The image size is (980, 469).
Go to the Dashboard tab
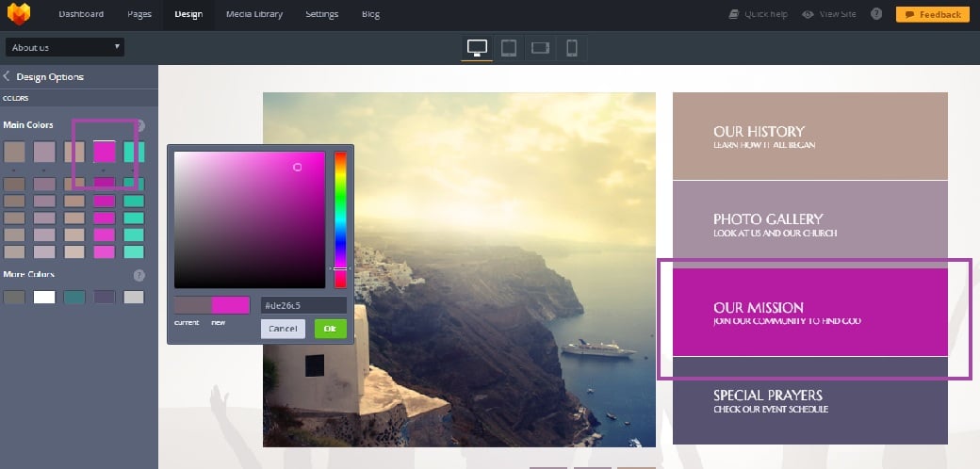pos(81,14)
